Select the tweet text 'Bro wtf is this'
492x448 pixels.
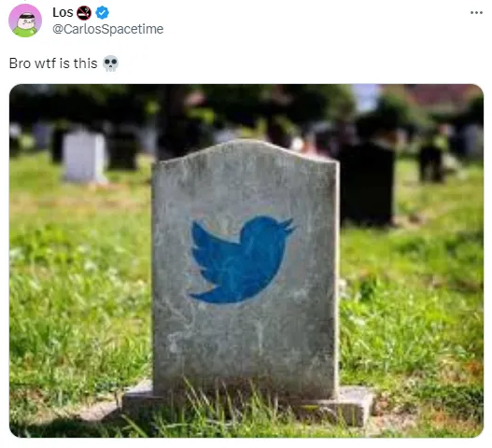53,63
